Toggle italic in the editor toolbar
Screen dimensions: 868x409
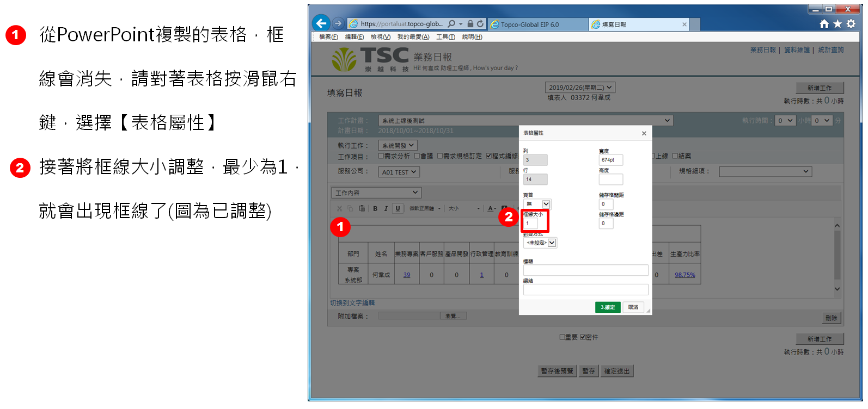click(x=386, y=208)
